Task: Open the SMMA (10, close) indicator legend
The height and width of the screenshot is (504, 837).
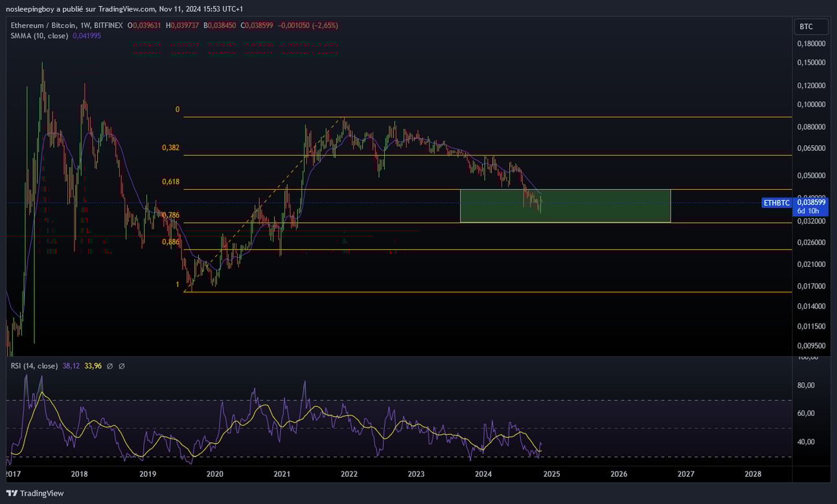Action: (40, 36)
